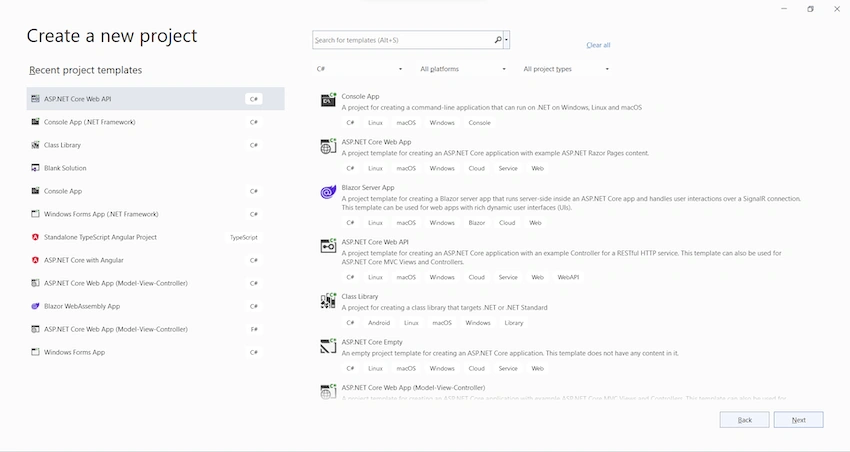Viewport: 850px width, 452px height.
Task: Click recent Windows Forms App icon
Action: tap(35, 352)
